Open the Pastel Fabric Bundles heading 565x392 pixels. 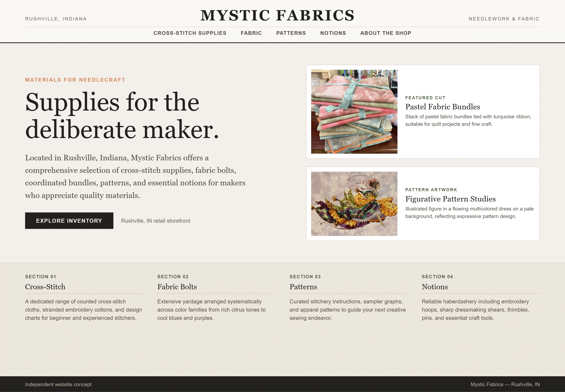pos(443,107)
